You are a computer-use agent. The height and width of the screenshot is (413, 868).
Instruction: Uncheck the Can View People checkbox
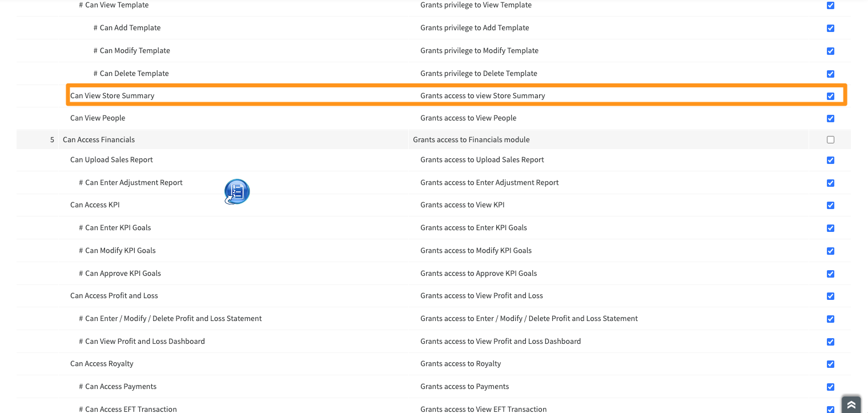[x=830, y=118]
